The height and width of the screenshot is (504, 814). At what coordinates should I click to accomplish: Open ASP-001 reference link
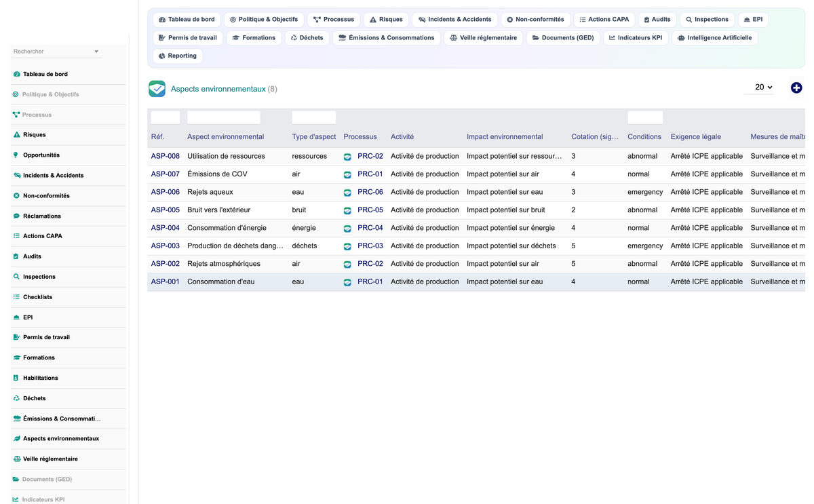tap(166, 282)
